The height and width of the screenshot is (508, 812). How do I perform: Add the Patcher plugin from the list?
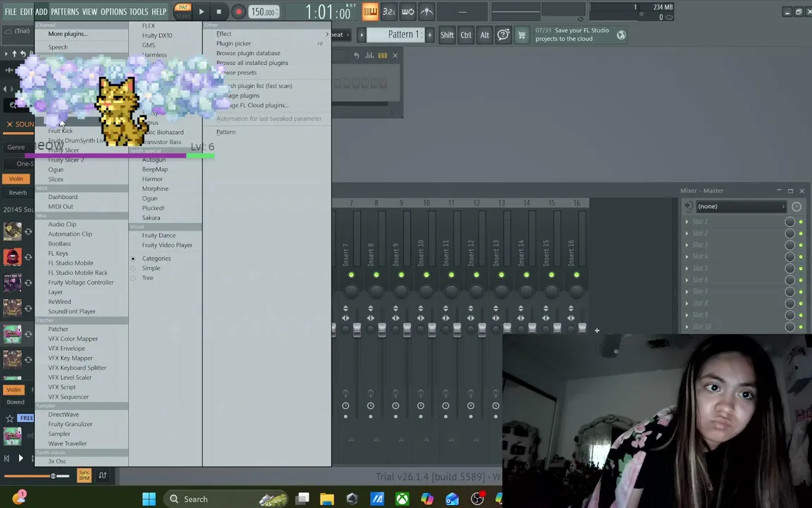pyautogui.click(x=58, y=329)
